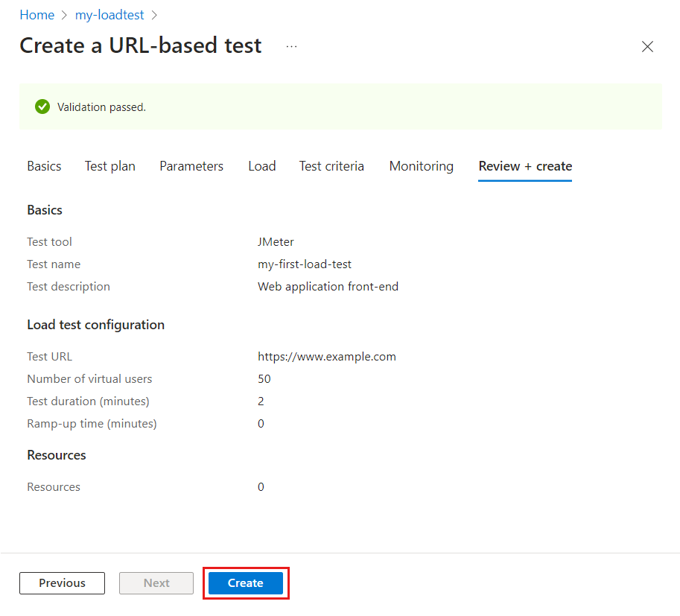
Task: Click the greyed-out Next button
Action: pos(156,583)
